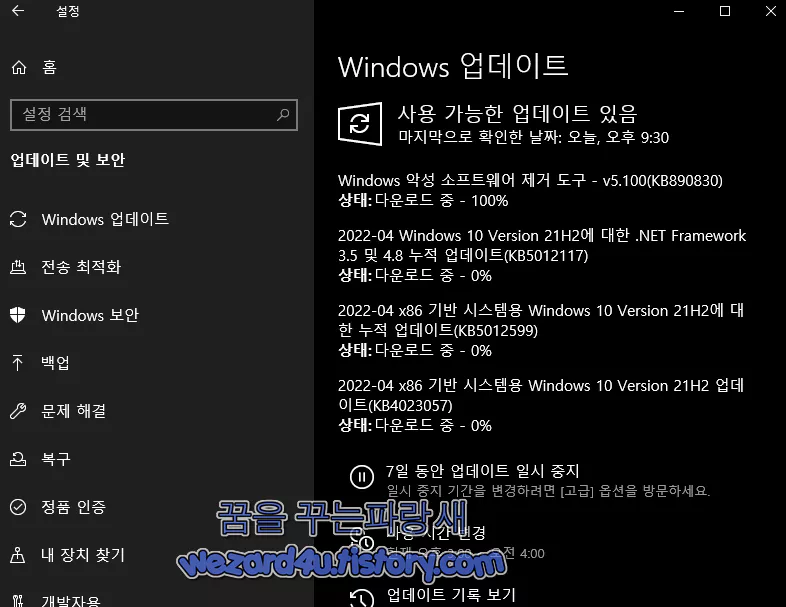Open the Home (홈) icon
Screen dimensions: 786x607
19,67
